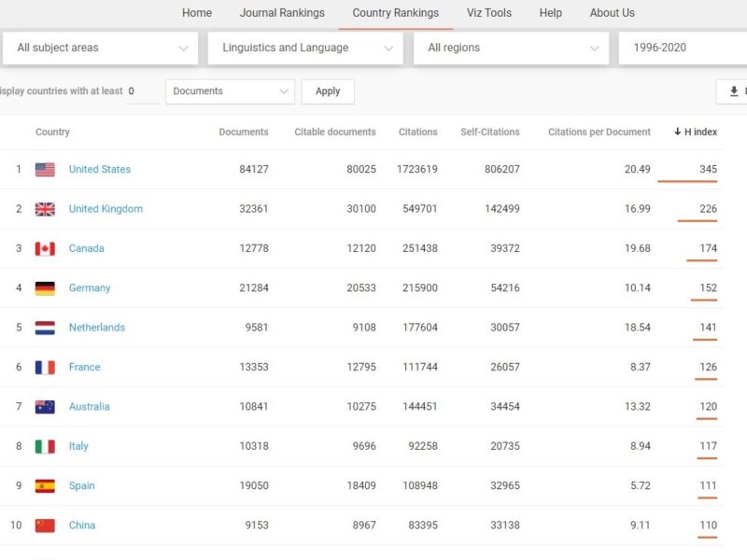The width and height of the screenshot is (747, 560).
Task: Click the Germany flag icon
Action: click(x=45, y=288)
